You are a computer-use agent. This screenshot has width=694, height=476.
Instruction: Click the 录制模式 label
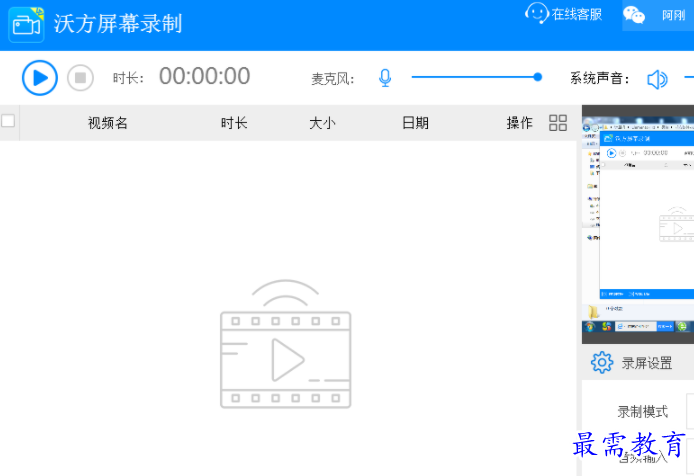tap(642, 412)
